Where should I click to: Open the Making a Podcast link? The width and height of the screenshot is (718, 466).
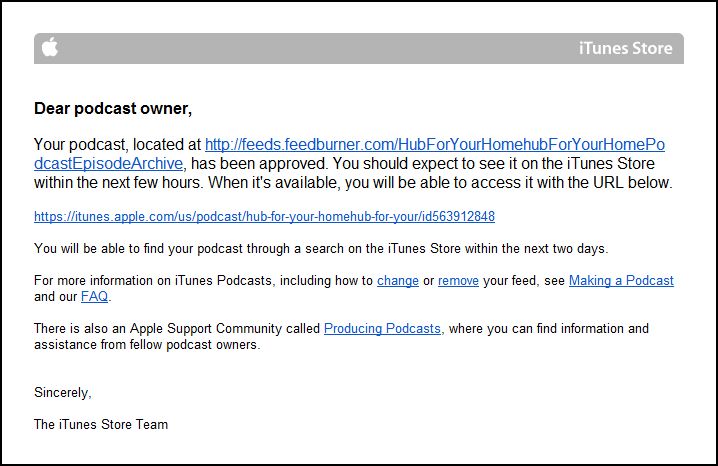coord(621,281)
